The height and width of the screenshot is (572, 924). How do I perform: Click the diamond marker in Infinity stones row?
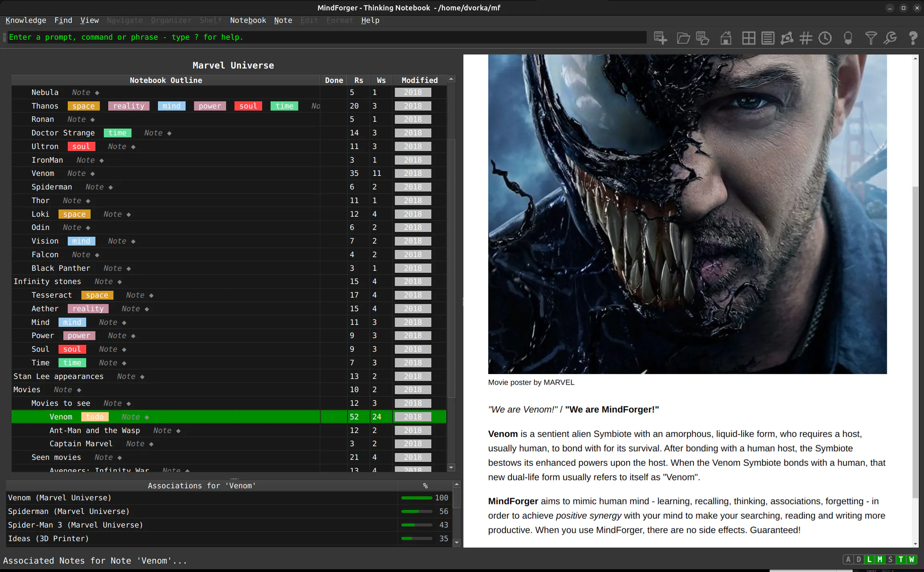coord(119,282)
